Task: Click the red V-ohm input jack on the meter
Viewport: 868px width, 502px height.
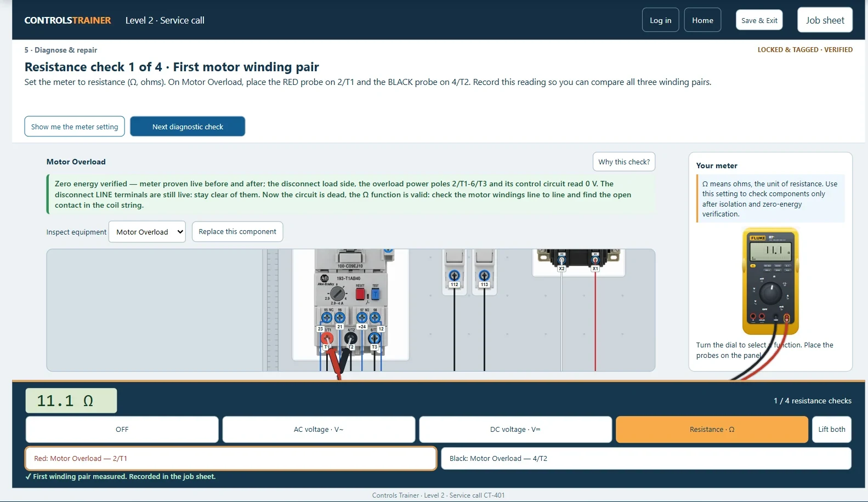Action: (x=786, y=318)
